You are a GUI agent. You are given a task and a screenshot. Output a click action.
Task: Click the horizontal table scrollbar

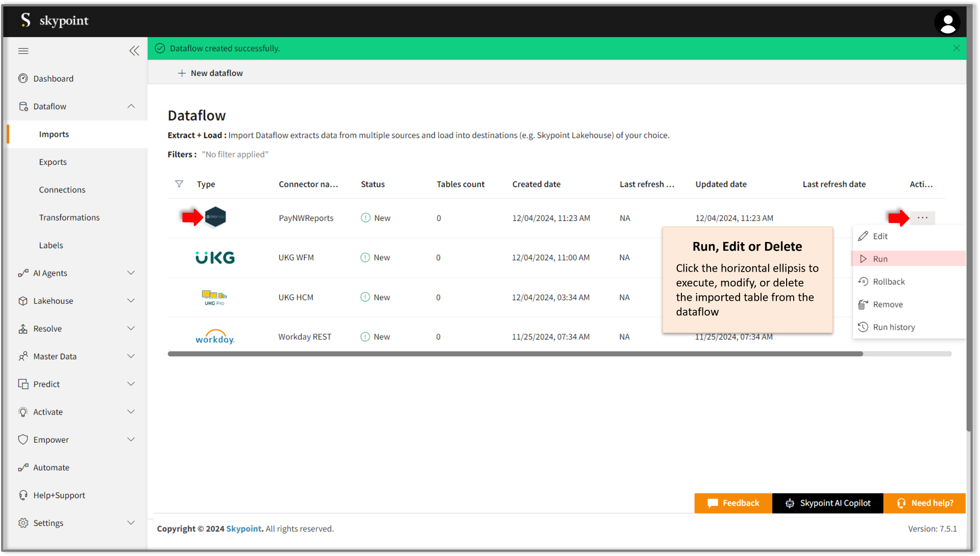tap(516, 354)
